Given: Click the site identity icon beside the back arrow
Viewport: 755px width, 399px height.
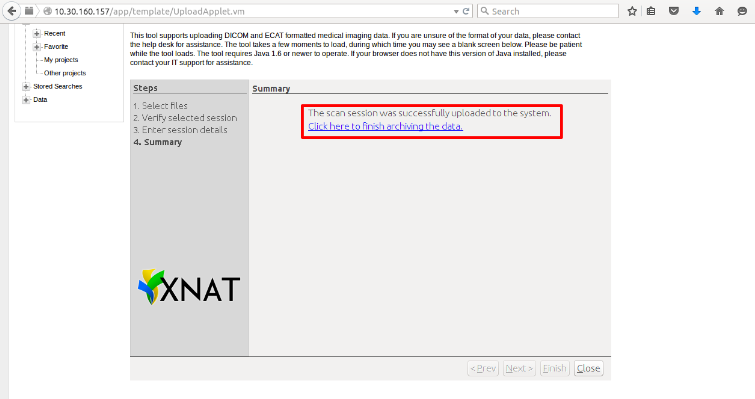Looking at the screenshot, I should pyautogui.click(x=29, y=11).
